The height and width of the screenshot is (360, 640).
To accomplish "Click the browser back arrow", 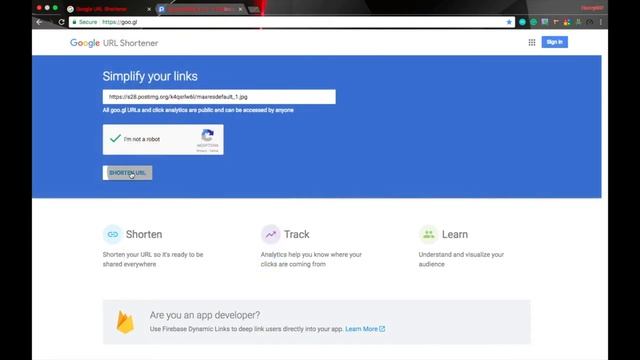I will pyautogui.click(x=39, y=22).
